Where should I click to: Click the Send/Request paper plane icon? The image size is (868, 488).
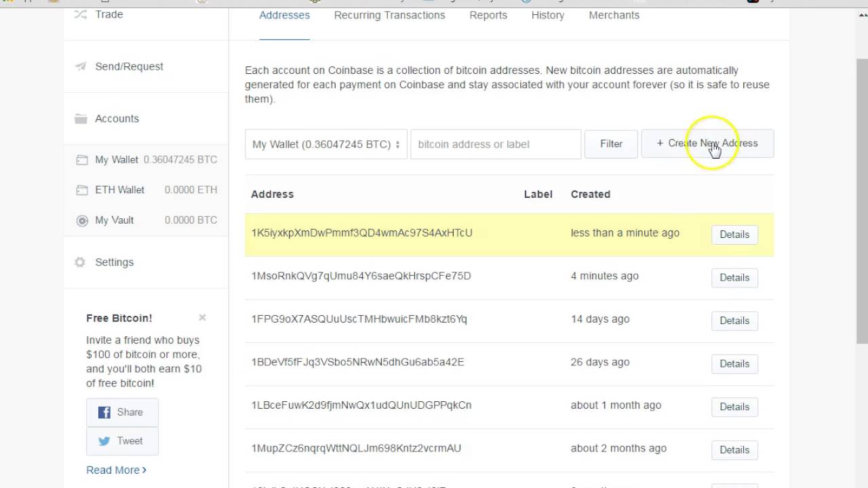(x=81, y=66)
